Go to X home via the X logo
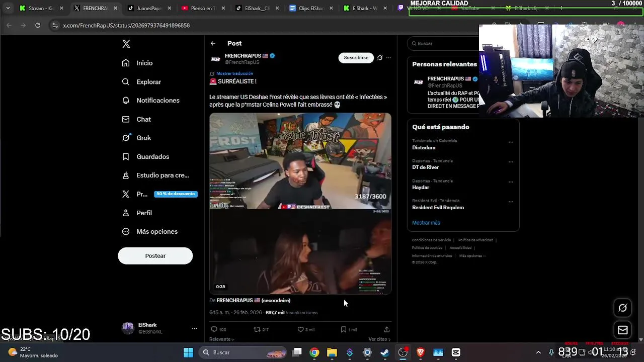 point(126,44)
